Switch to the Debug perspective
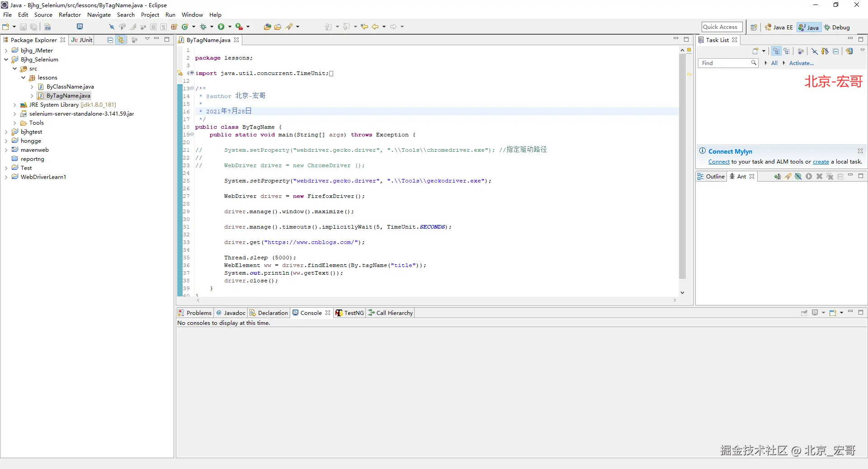The image size is (868, 469). [x=837, y=28]
